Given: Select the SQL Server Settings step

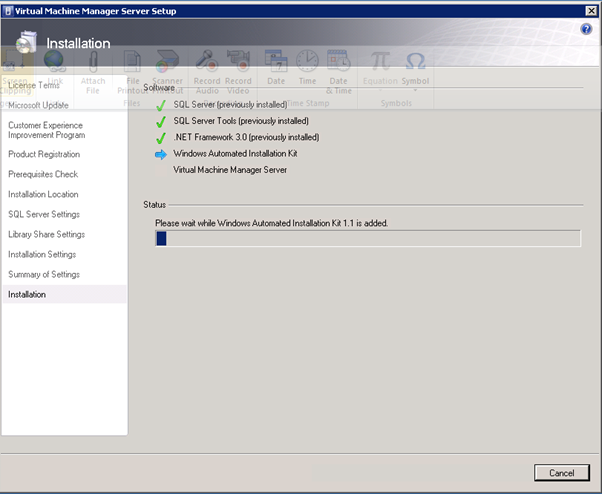Looking at the screenshot, I should click(x=44, y=214).
